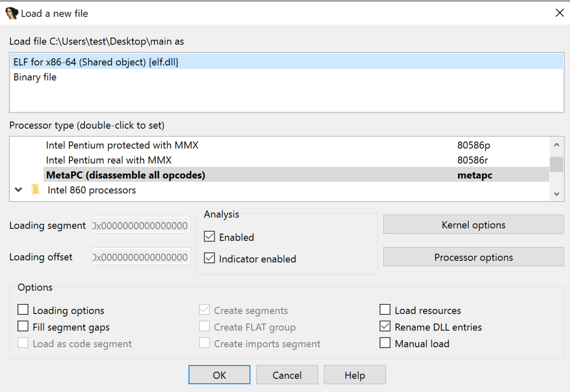Turn on the Manual load checkbox
570x392 pixels.
click(x=385, y=343)
